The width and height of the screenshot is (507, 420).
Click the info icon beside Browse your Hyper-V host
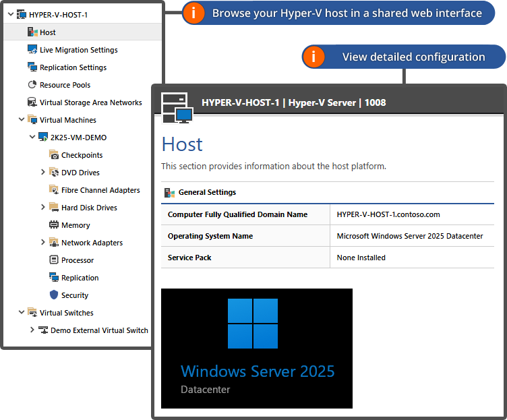click(193, 13)
